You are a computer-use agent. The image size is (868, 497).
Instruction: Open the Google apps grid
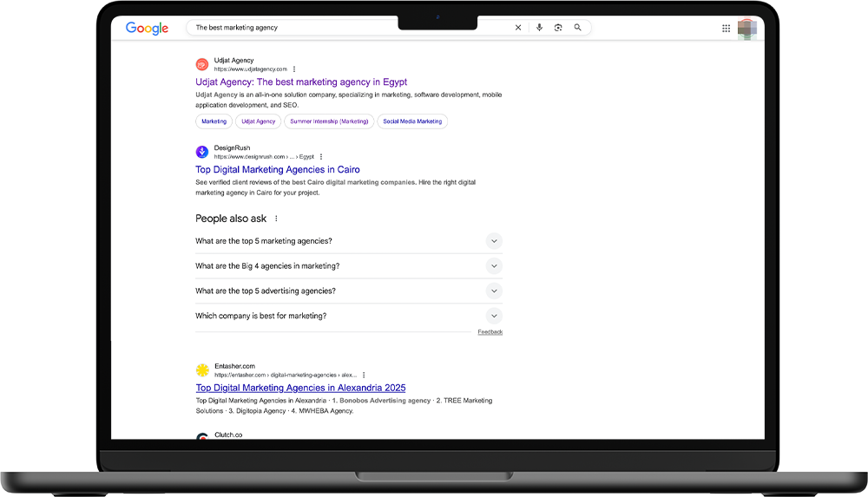(726, 28)
